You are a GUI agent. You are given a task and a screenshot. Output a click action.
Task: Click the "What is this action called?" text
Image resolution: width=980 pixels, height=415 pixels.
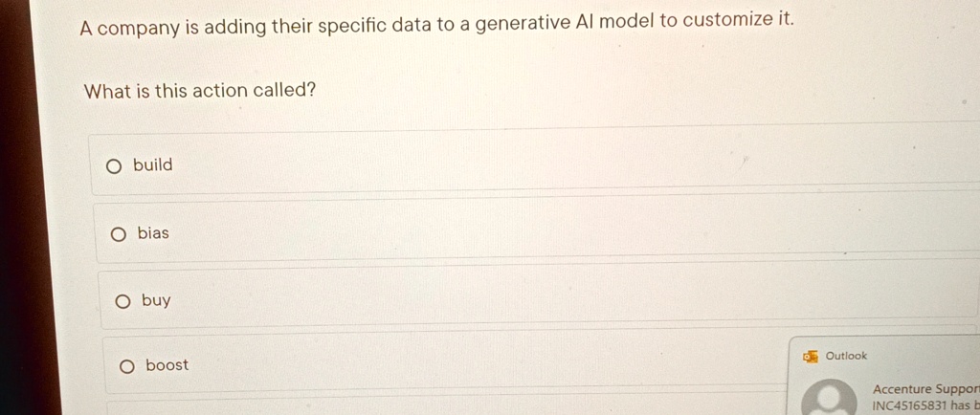(x=200, y=92)
